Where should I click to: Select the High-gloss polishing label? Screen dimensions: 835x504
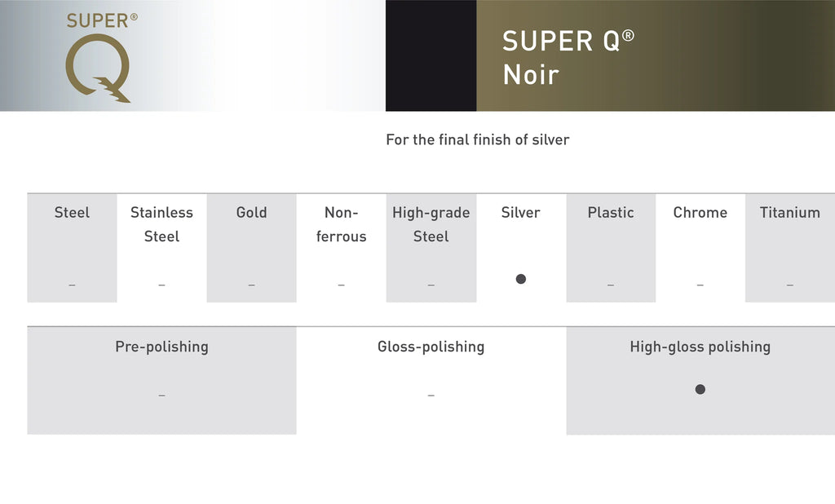pos(700,347)
